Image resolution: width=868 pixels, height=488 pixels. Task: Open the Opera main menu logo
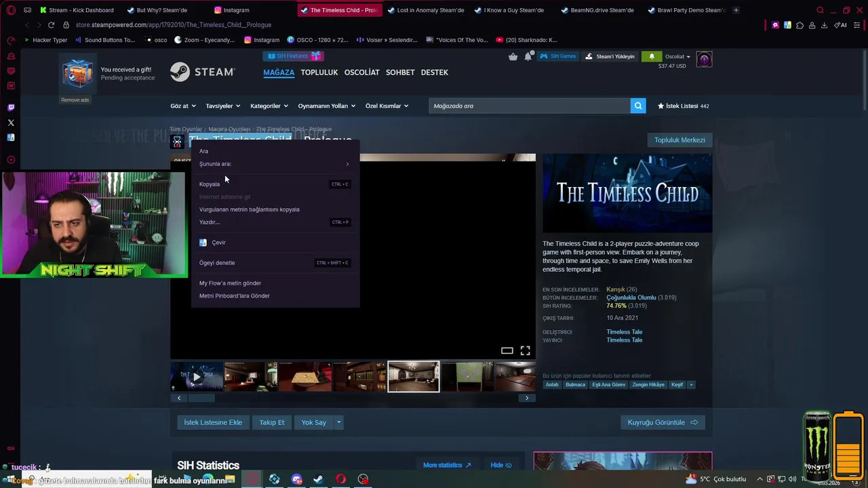[11, 10]
